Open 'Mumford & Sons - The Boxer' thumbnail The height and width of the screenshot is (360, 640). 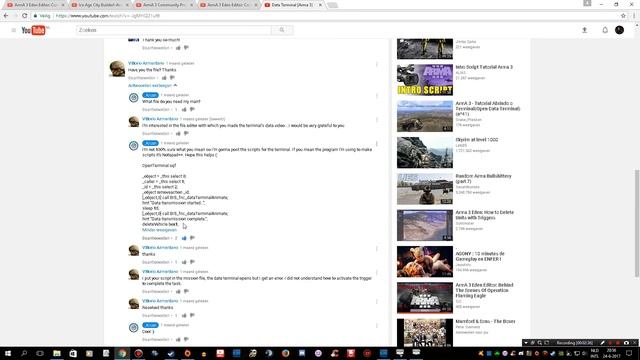tap(425, 333)
